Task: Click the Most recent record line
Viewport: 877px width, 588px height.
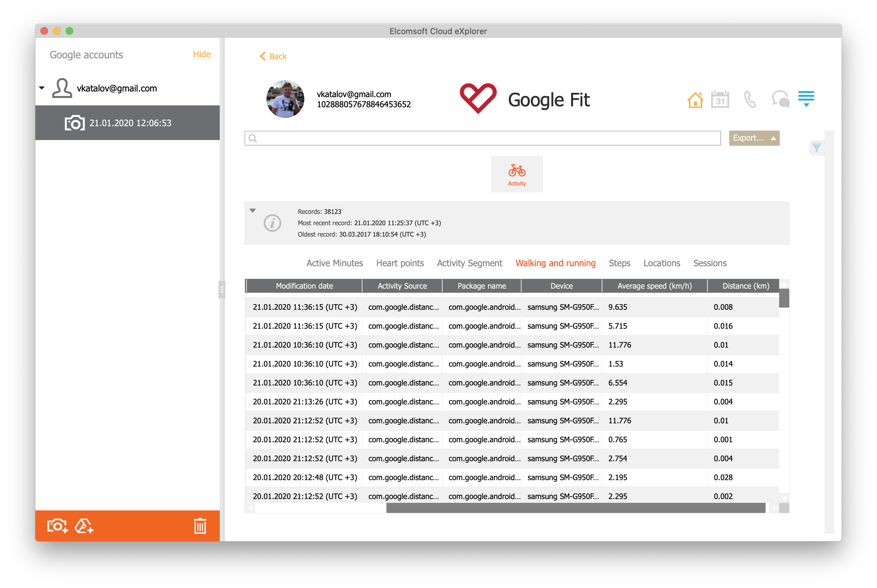Action: click(x=369, y=223)
